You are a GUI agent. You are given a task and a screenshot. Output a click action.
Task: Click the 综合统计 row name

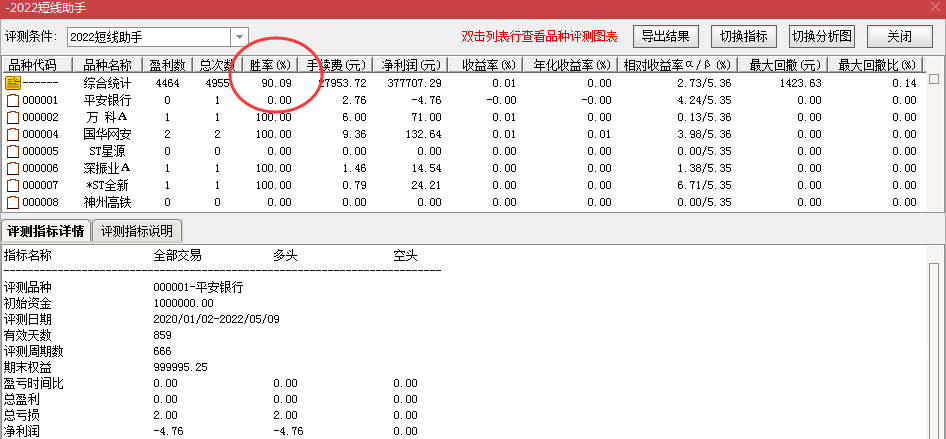(107, 83)
